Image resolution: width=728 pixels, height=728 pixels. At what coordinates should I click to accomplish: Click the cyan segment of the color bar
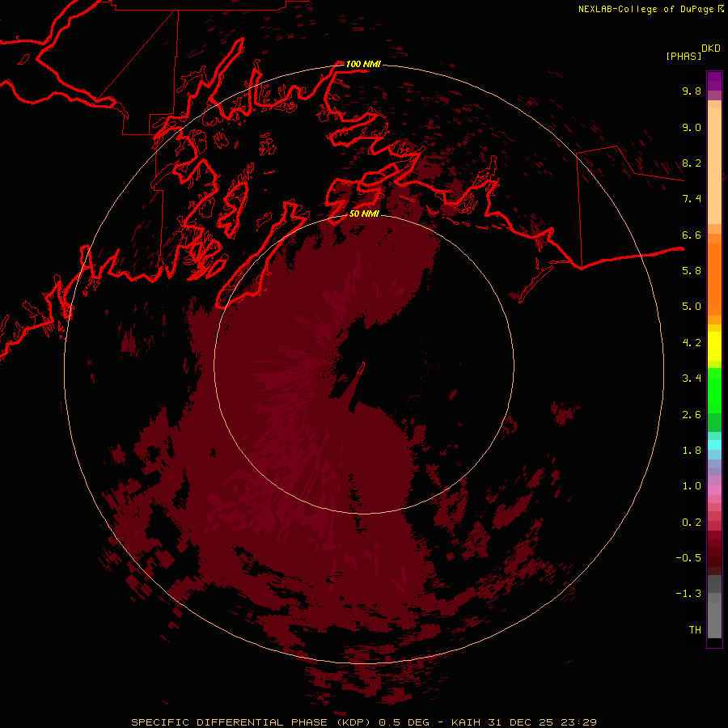[x=714, y=444]
